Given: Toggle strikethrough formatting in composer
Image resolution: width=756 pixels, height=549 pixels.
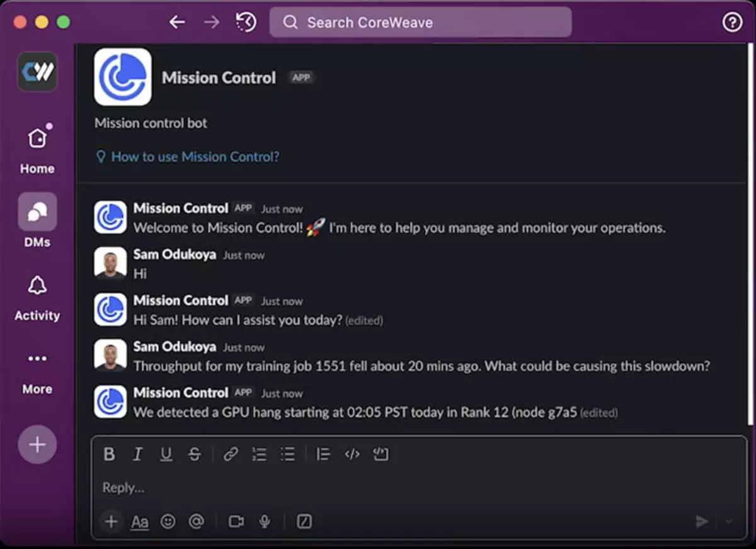Looking at the screenshot, I should [x=195, y=454].
